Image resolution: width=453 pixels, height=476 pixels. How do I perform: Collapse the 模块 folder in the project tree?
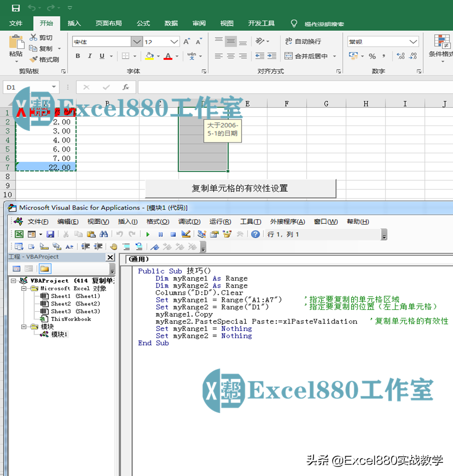(x=24, y=326)
